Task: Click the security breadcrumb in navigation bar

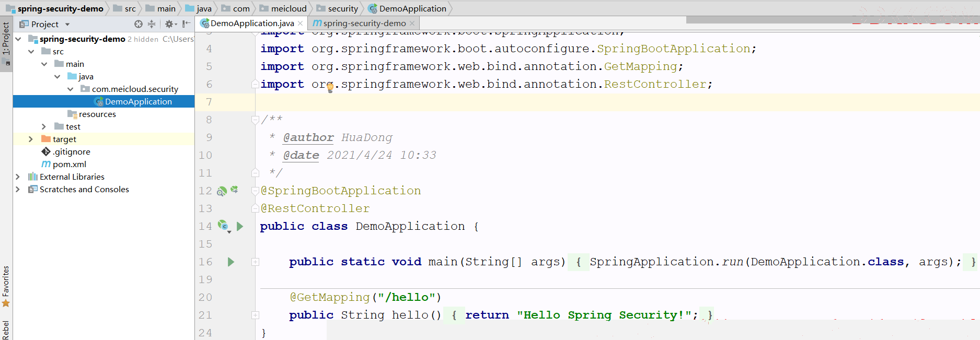Action: pos(342,9)
